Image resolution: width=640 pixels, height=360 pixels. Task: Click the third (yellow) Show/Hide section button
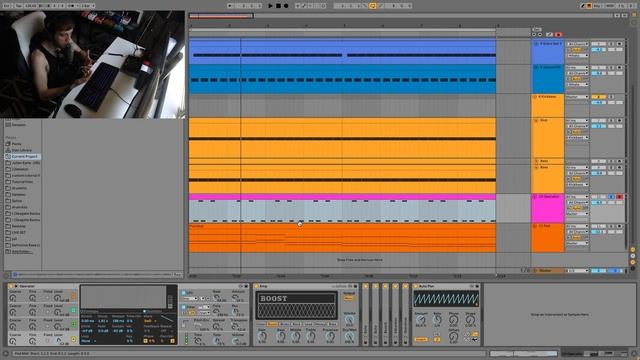pyautogui.click(x=633, y=262)
